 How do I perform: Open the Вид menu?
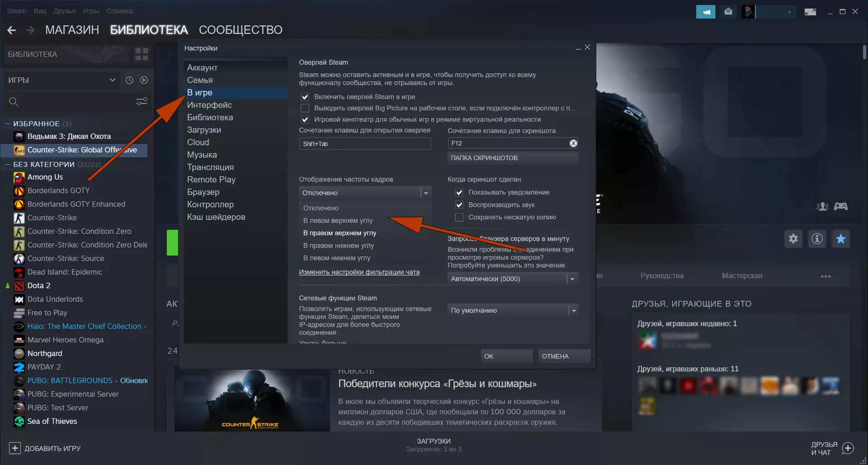40,11
